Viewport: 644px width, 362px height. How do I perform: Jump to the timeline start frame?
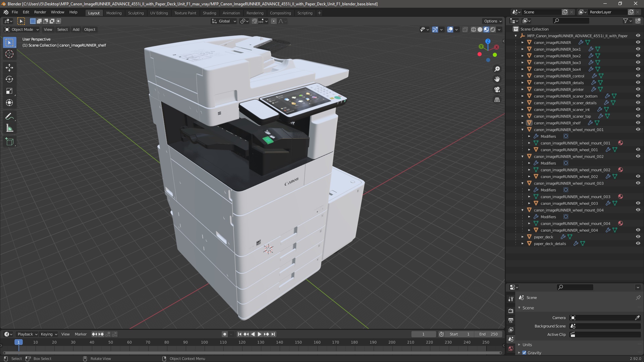click(x=239, y=334)
